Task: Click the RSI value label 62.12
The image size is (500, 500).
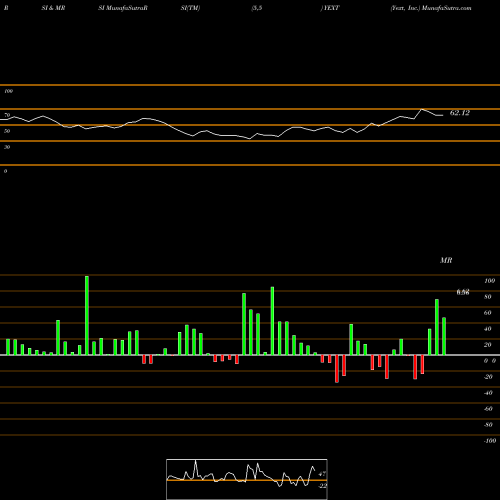Action: point(460,113)
